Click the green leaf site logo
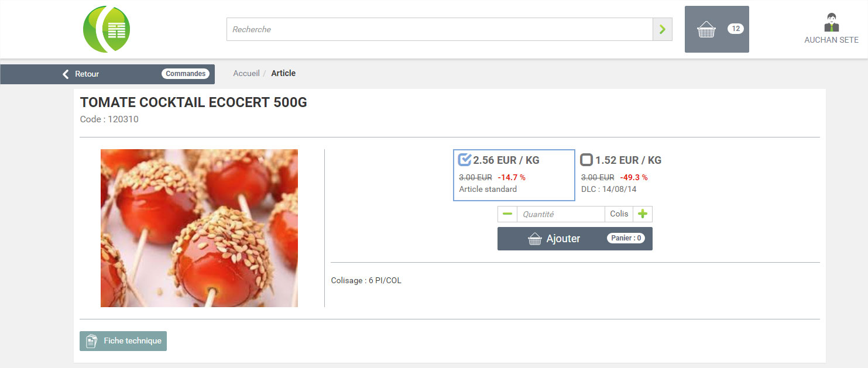Image resolution: width=868 pixels, height=368 pixels. (x=107, y=29)
